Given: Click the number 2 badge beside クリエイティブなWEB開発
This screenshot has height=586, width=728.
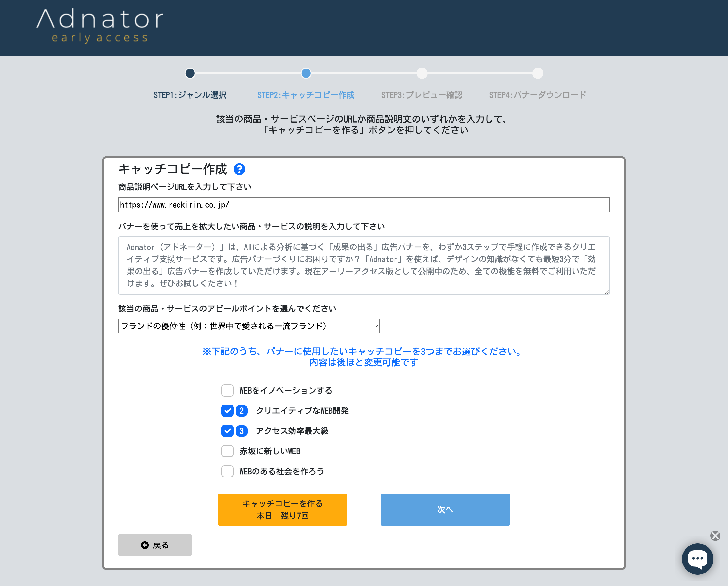Looking at the screenshot, I should [242, 411].
